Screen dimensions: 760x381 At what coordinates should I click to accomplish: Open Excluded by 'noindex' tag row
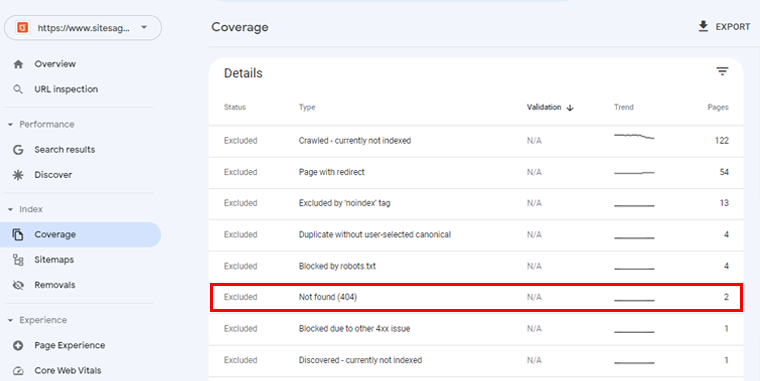pyautogui.click(x=476, y=203)
